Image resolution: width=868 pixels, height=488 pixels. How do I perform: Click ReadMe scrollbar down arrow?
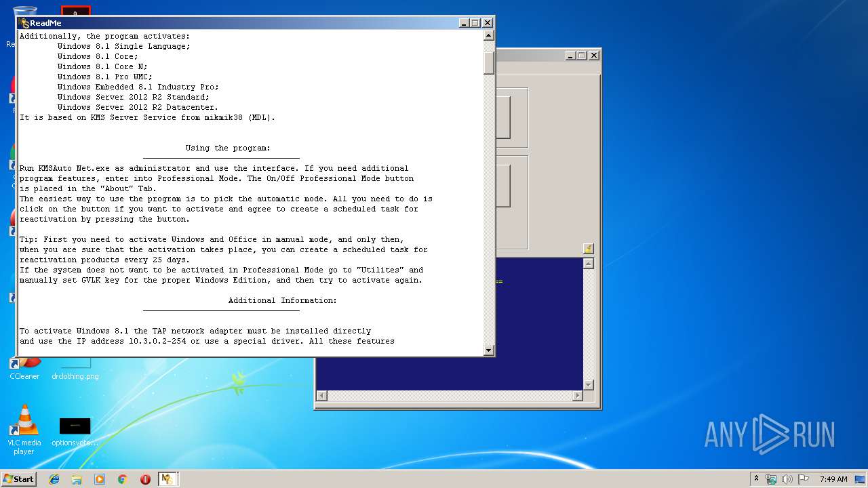click(x=488, y=350)
